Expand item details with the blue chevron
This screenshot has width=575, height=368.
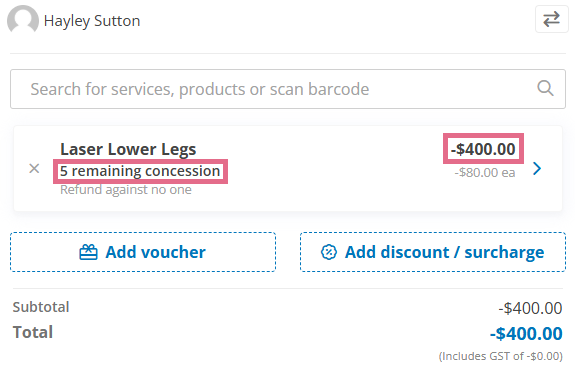pos(537,169)
